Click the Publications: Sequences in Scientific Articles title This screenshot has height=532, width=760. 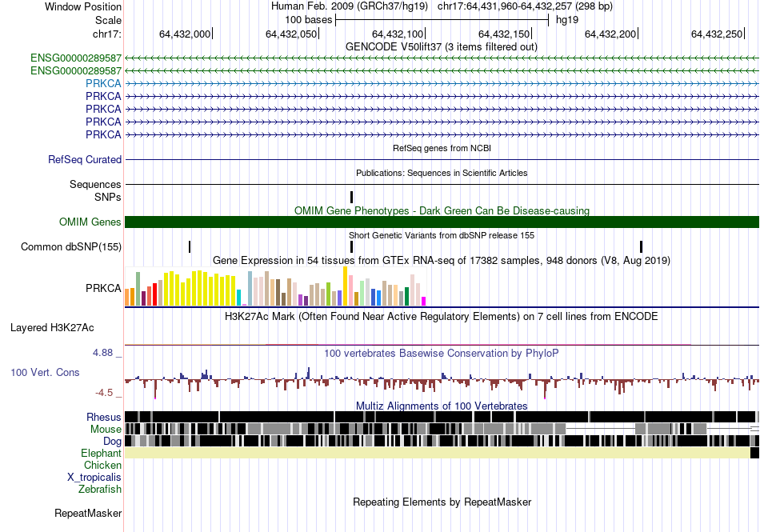(442, 173)
